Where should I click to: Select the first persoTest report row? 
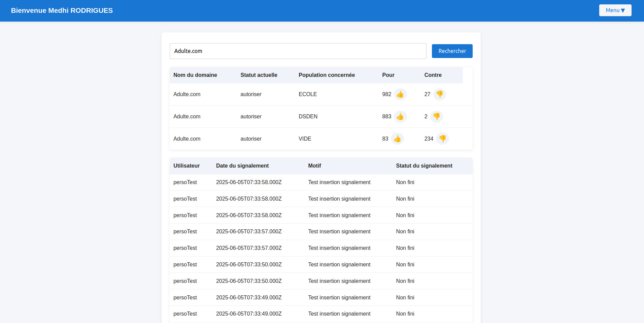[185, 182]
